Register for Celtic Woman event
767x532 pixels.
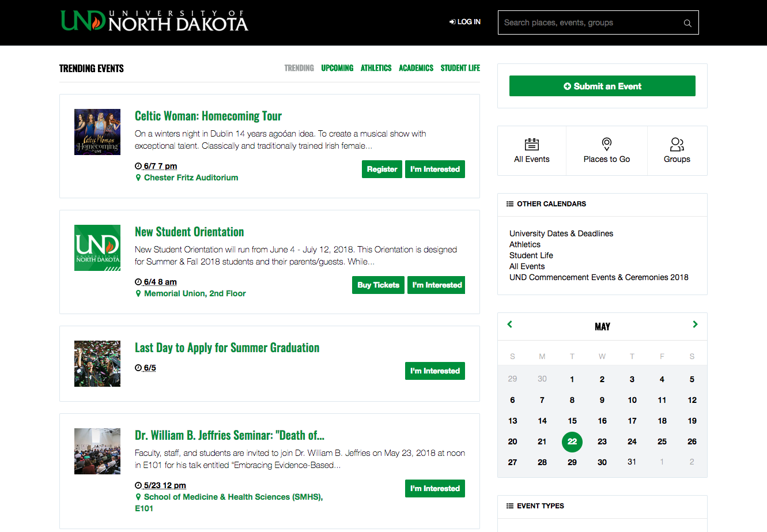[x=382, y=169]
